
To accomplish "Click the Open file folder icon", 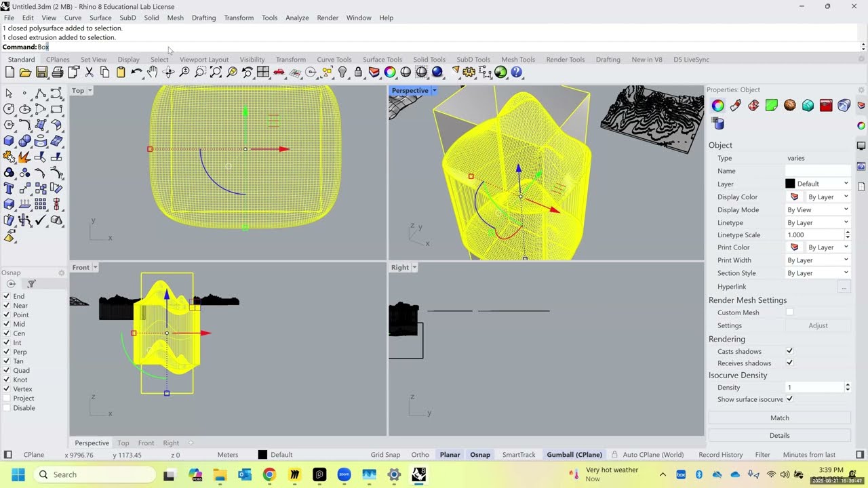I will [x=25, y=72].
